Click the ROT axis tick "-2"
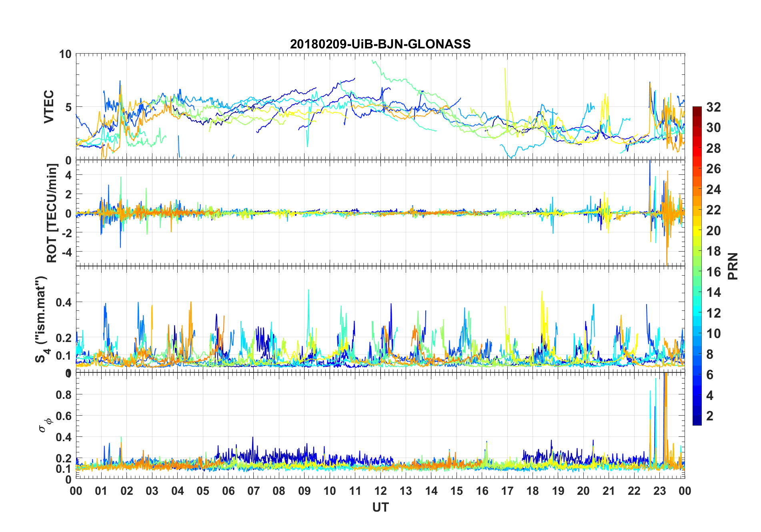 pyautogui.click(x=66, y=232)
